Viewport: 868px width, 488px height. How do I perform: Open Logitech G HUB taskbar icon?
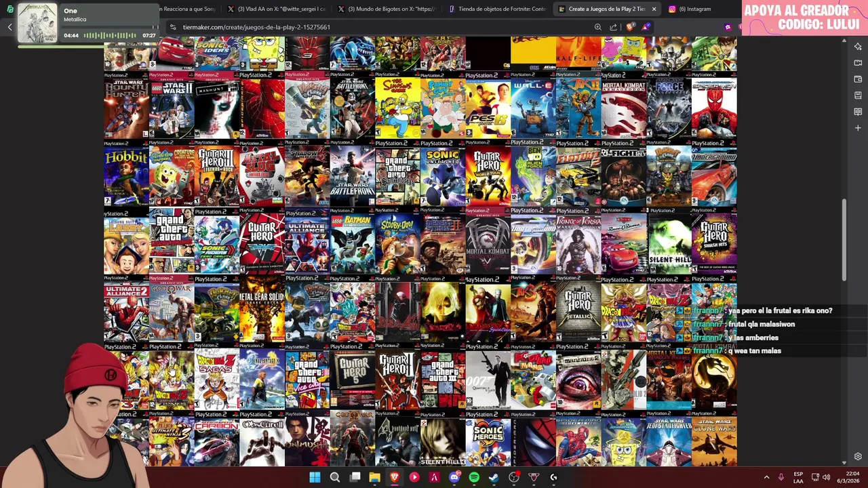(x=553, y=477)
